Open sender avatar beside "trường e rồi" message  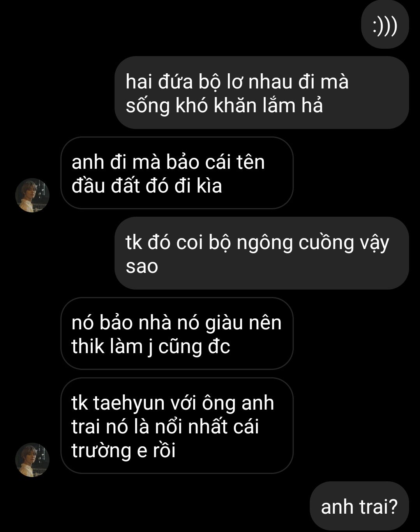coord(32,460)
